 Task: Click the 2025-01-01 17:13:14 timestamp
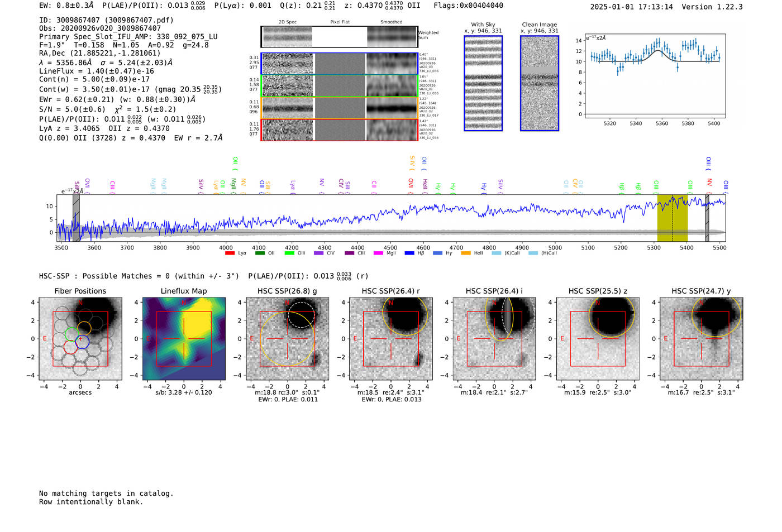[632, 7]
